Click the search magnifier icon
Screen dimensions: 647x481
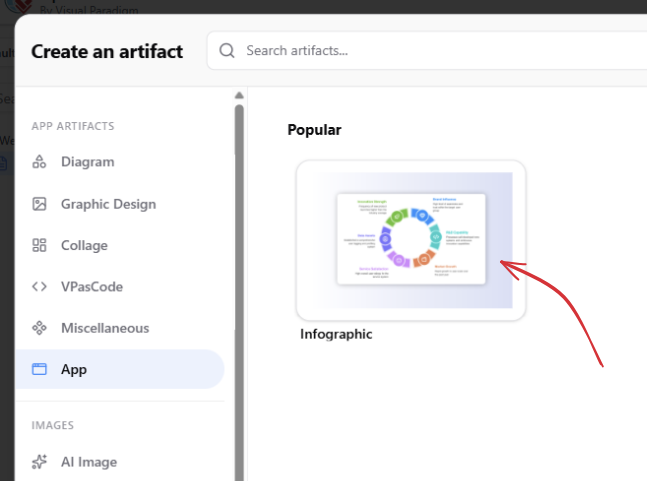(227, 51)
